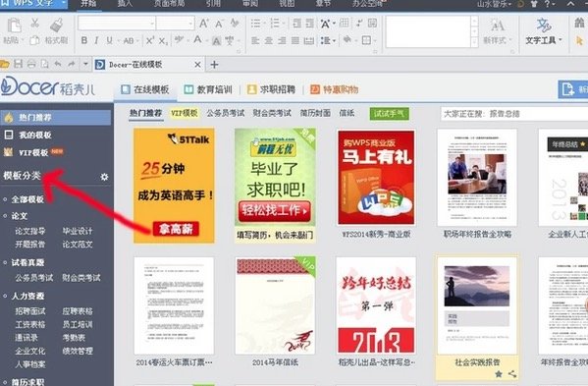Click the Cut scissors icon
Image resolution: width=588 pixels, height=386 pixels.
(35, 24)
